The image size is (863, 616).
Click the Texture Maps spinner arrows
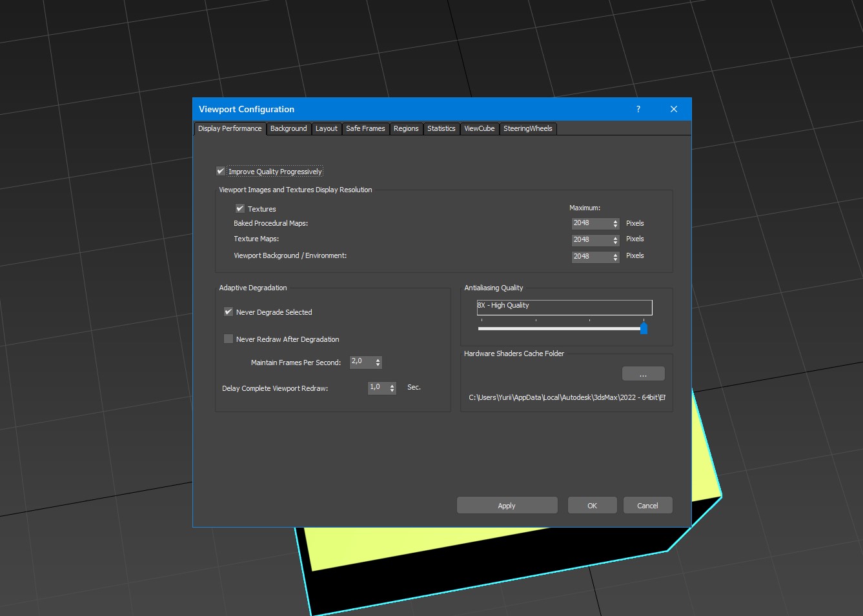pos(615,240)
